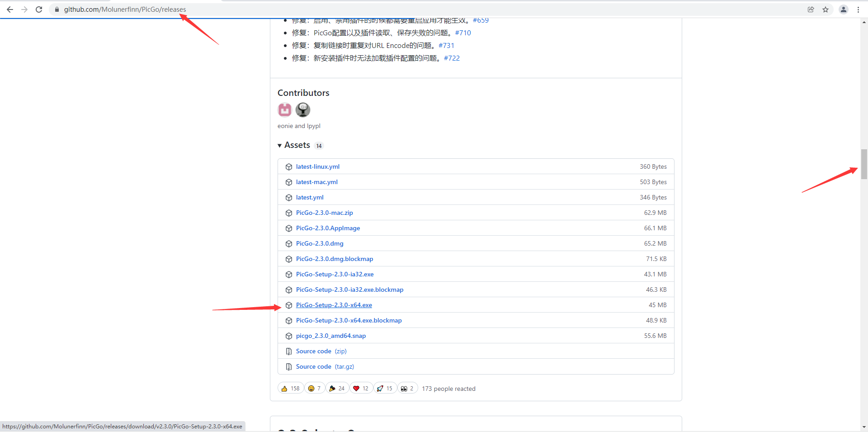The width and height of the screenshot is (868, 432).
Task: Bookmark this page with the star icon
Action: 826,9
